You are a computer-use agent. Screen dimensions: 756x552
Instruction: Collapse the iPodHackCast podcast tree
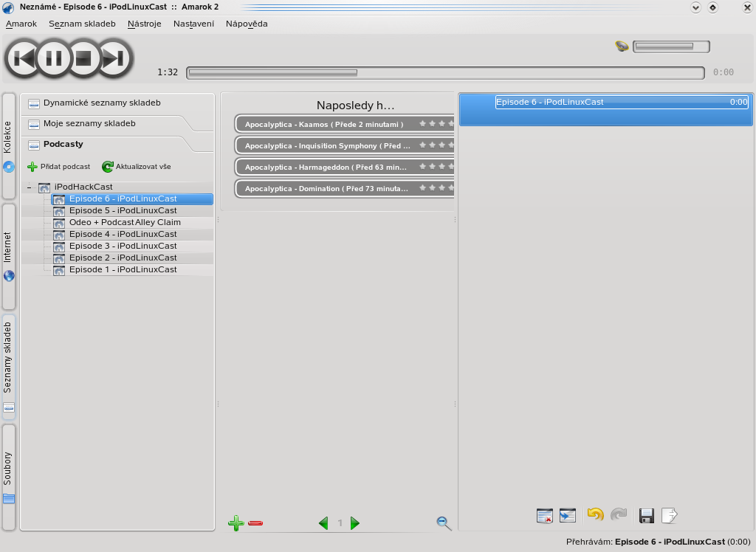[x=30, y=187]
